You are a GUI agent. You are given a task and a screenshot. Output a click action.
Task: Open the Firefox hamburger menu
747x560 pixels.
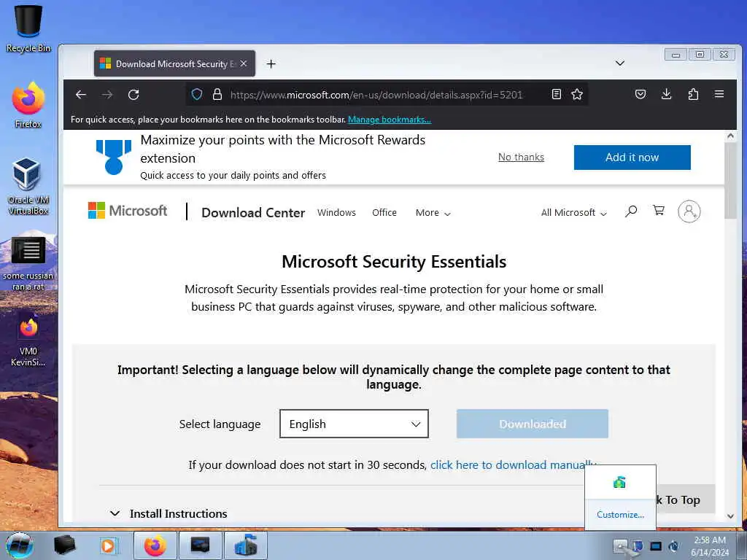pos(719,94)
